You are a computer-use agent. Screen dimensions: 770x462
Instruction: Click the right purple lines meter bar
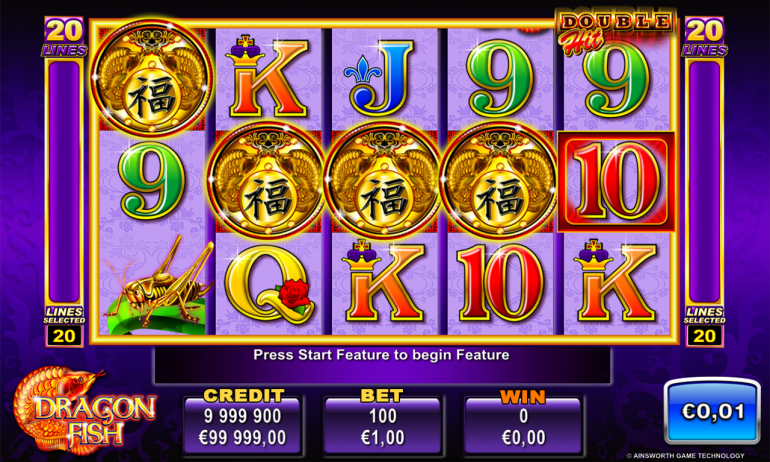pos(705,181)
